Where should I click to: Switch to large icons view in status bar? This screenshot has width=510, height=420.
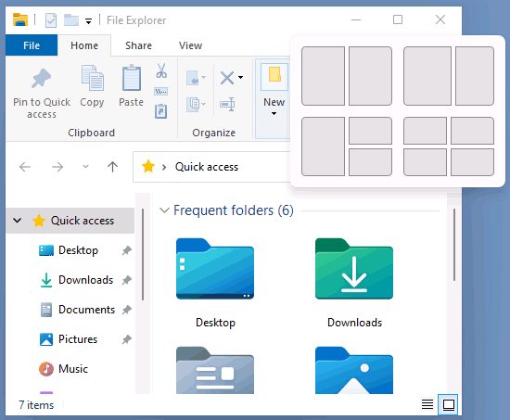[x=448, y=405]
